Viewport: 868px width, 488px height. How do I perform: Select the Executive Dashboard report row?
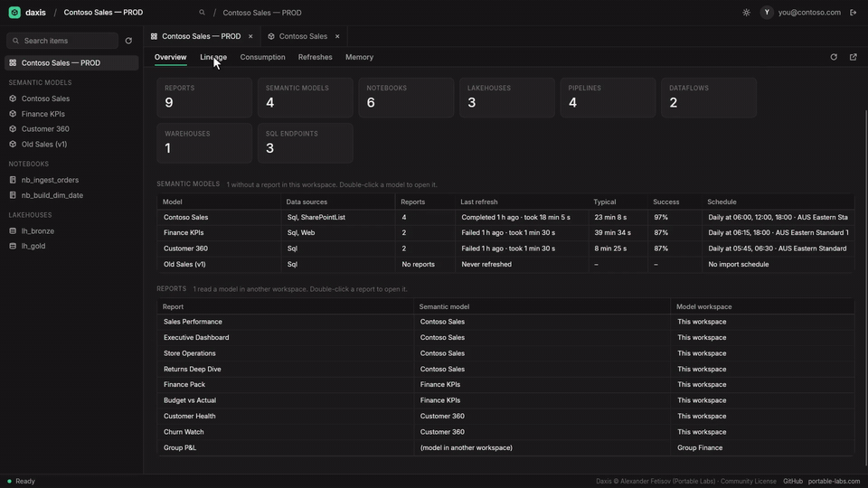506,337
